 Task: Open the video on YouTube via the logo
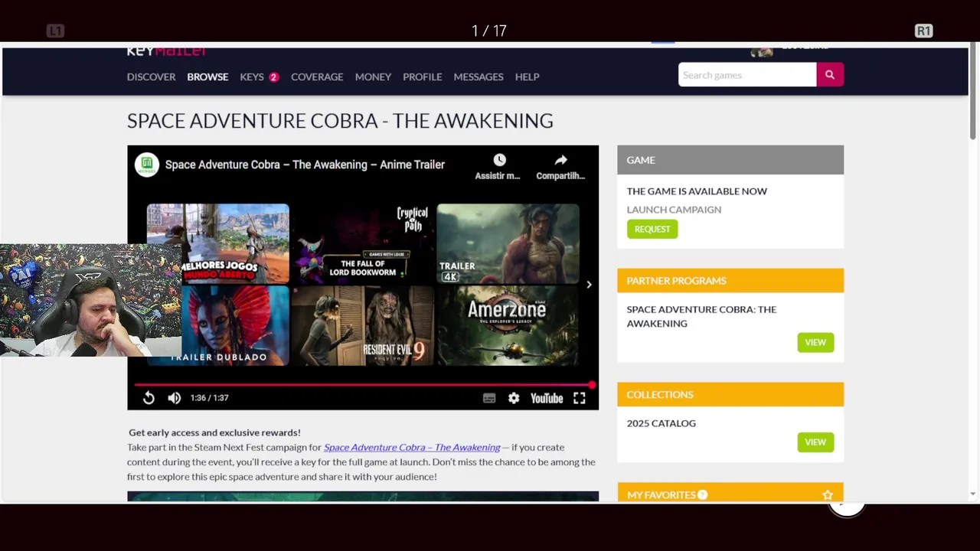(x=547, y=398)
